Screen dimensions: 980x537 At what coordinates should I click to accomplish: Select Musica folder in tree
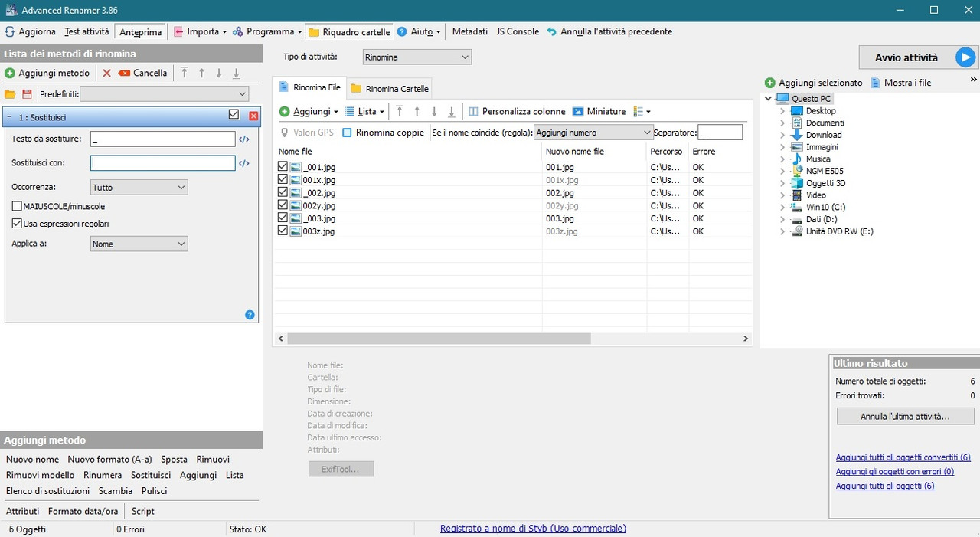(x=818, y=159)
